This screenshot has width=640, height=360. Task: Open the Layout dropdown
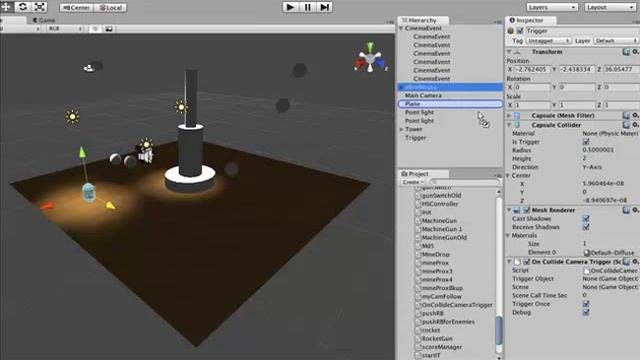pyautogui.click(x=610, y=7)
